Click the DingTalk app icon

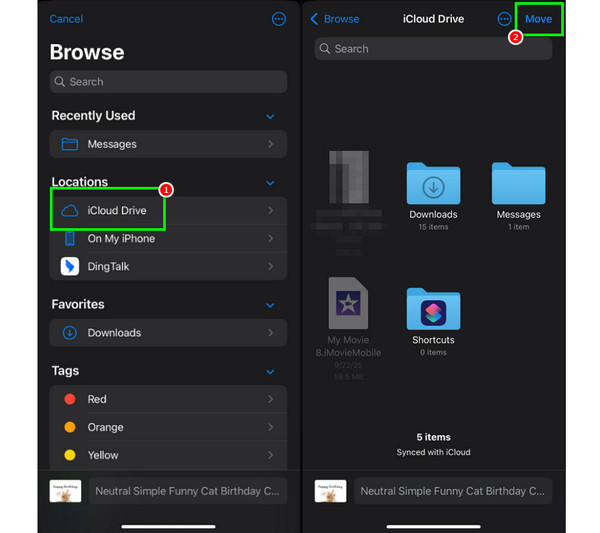tap(70, 266)
